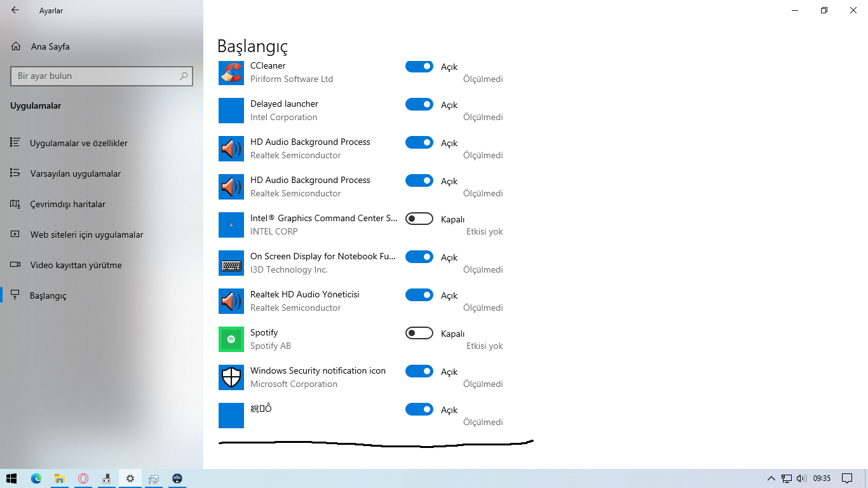Select Başlangıç in the sidebar
868x488 pixels.
[102, 295]
